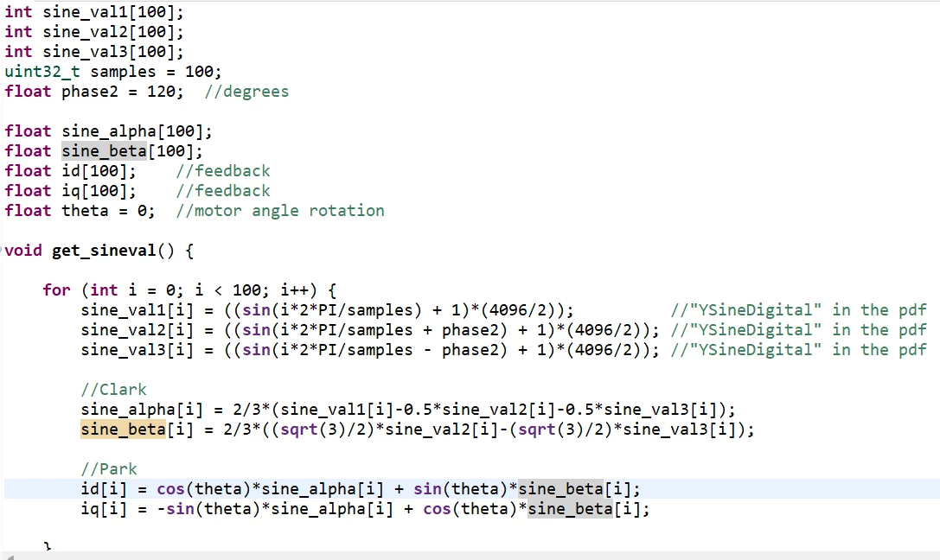Click the samples variable in uint32_t line
940x560 pixels.
123,72
